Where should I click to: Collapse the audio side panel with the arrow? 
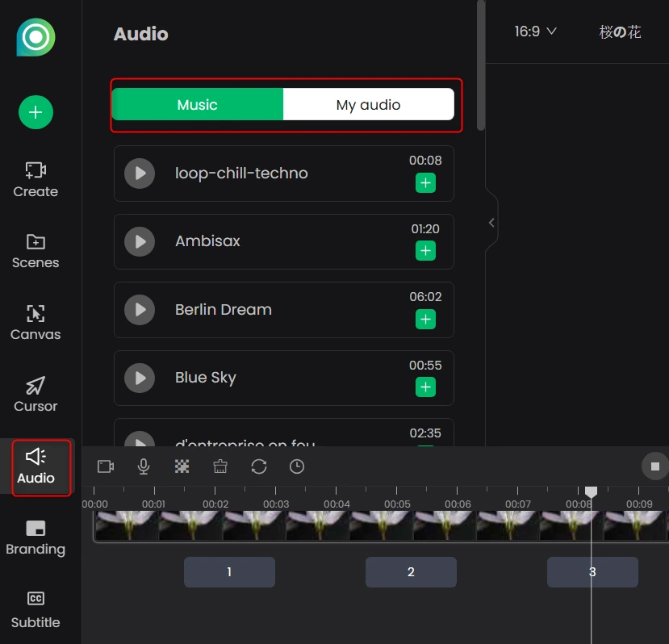coord(491,223)
